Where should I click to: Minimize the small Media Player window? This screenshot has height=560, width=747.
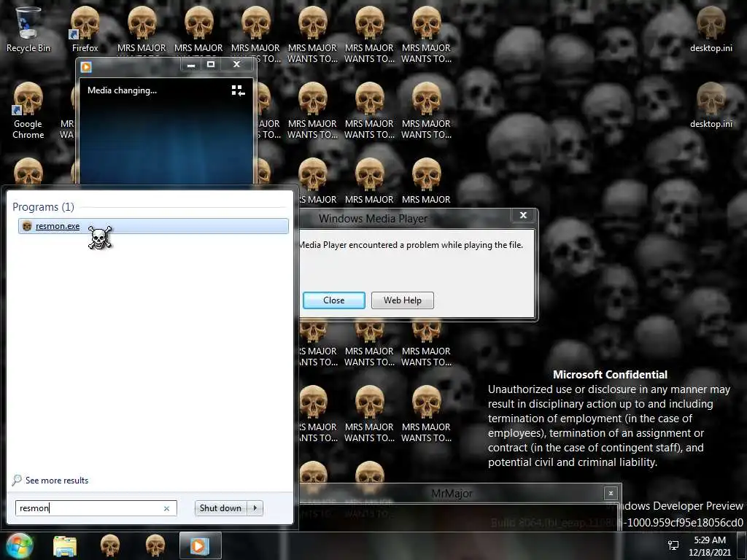(x=191, y=65)
